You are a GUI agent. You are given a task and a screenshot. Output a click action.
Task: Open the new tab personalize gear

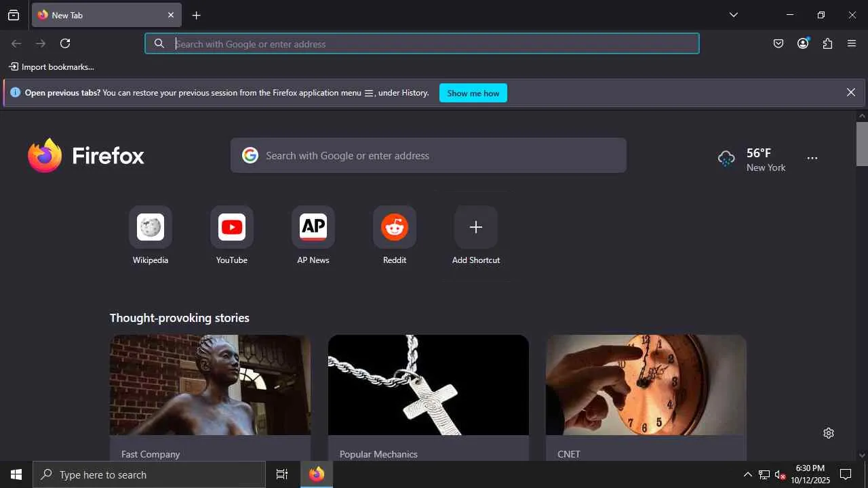pyautogui.click(x=829, y=433)
